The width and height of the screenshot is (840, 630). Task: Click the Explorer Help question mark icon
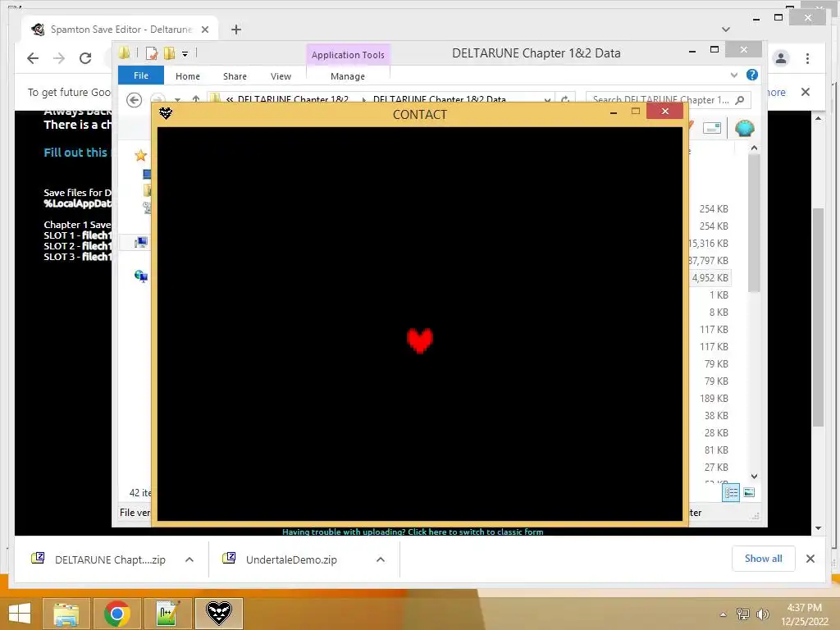click(752, 75)
